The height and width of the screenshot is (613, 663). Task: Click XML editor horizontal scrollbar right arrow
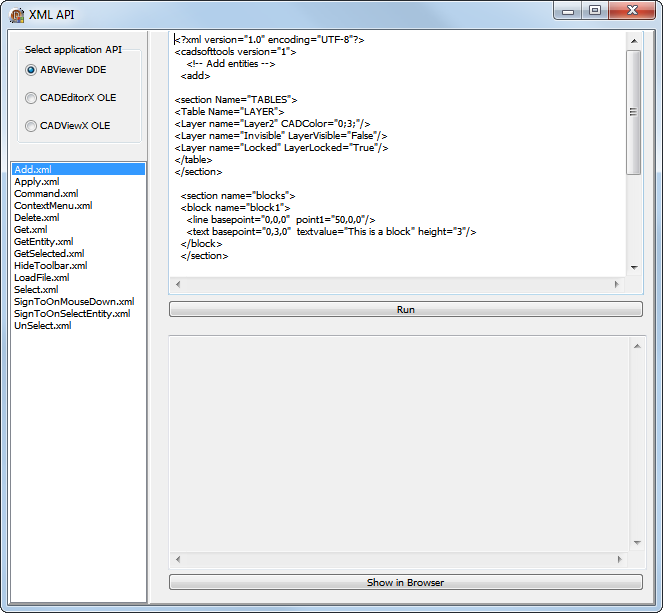click(616, 285)
